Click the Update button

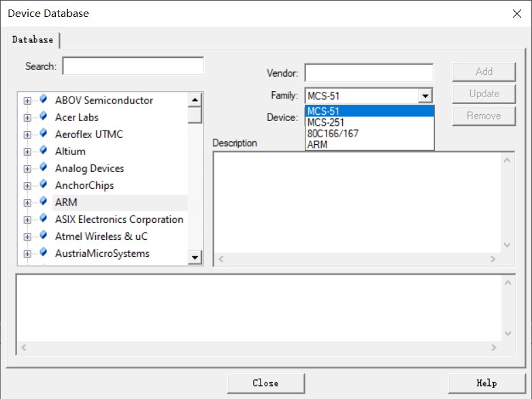click(x=484, y=94)
